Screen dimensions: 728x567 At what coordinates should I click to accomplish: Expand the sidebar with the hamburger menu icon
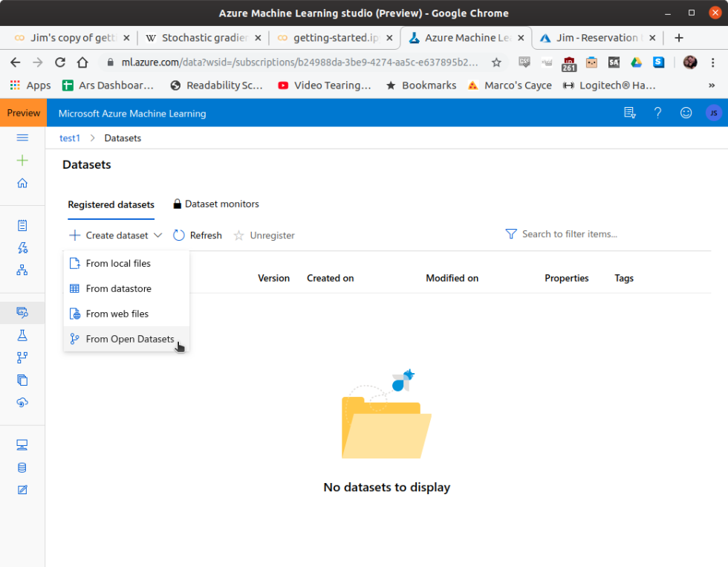pyautogui.click(x=22, y=137)
